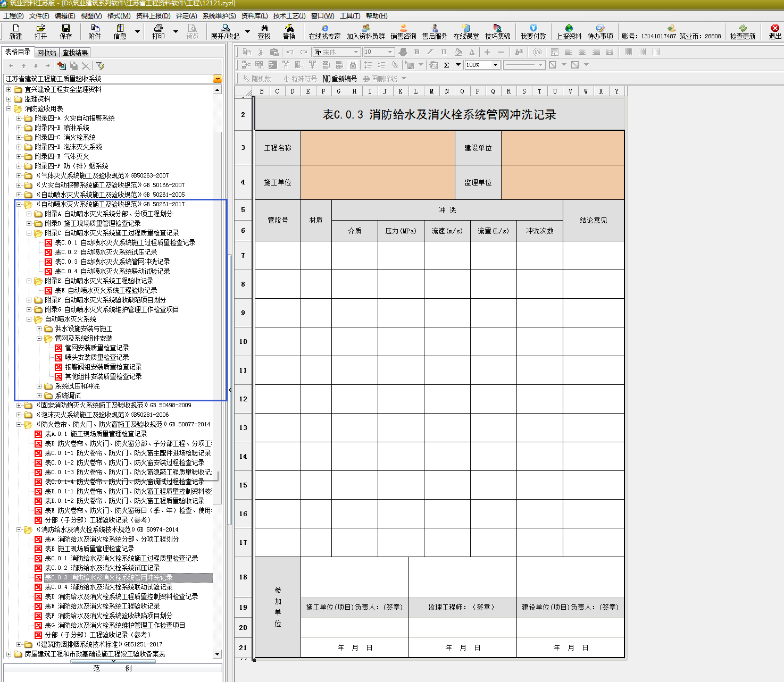Click the Sigma sum icon
Viewport: 784px width, 682px height.
click(x=446, y=65)
